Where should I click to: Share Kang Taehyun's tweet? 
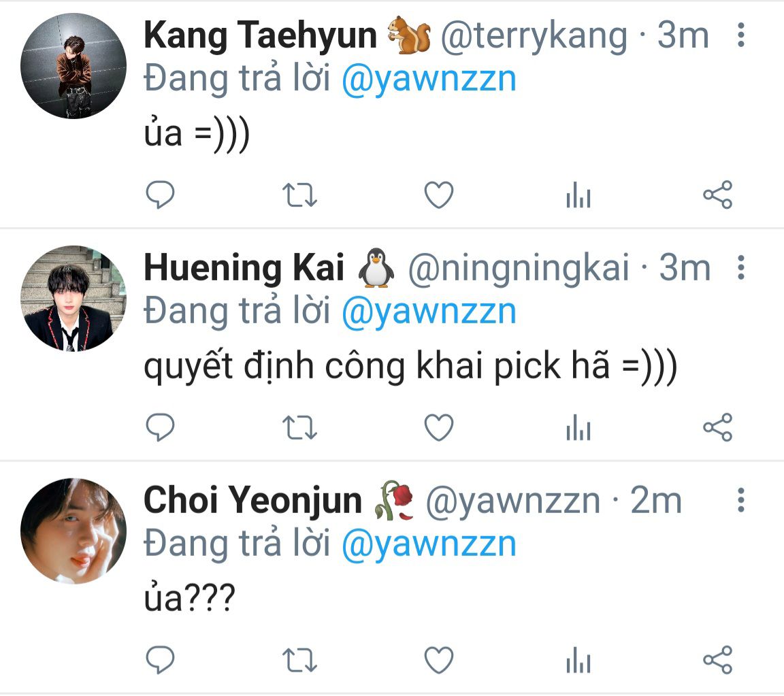click(718, 195)
